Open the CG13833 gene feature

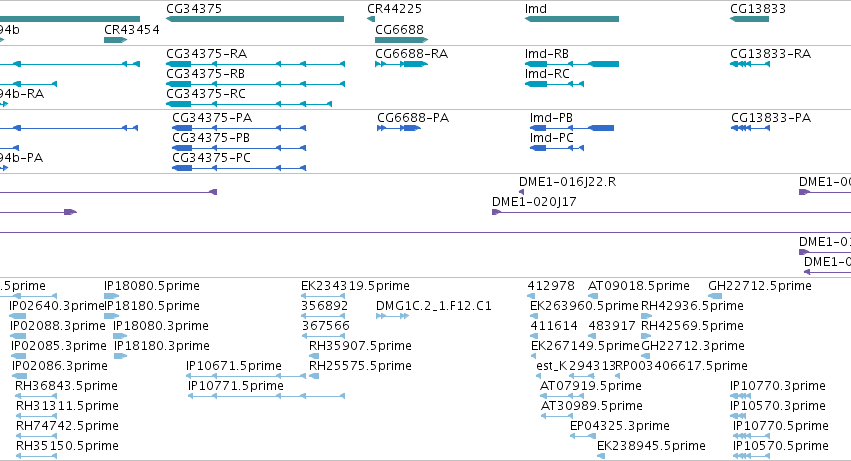point(750,19)
